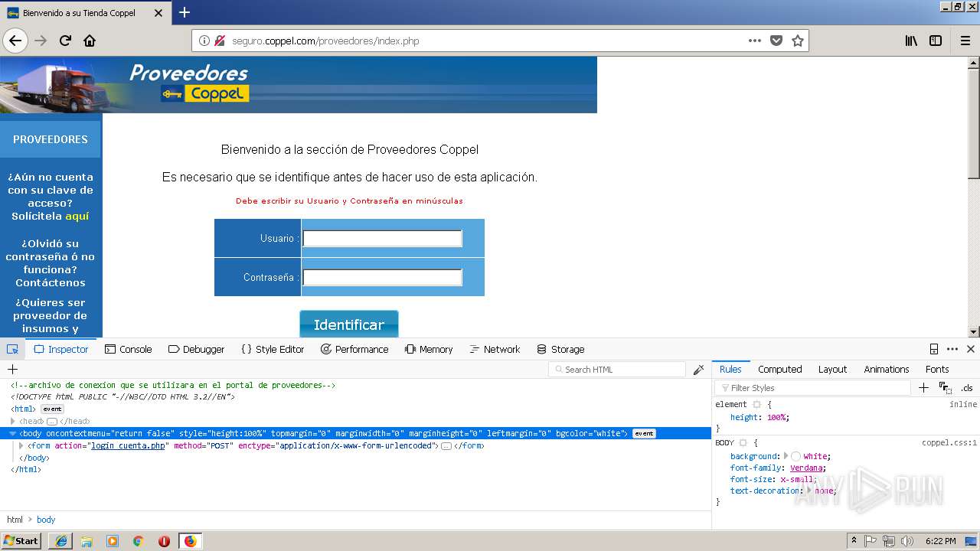Viewport: 980px width, 551px height.
Task: Open the Debugger tab
Action: (x=196, y=349)
